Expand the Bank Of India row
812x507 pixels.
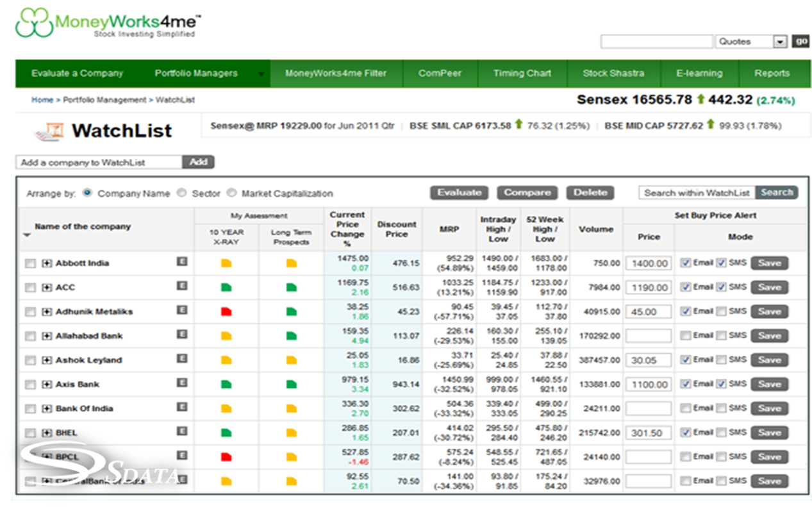coord(47,409)
